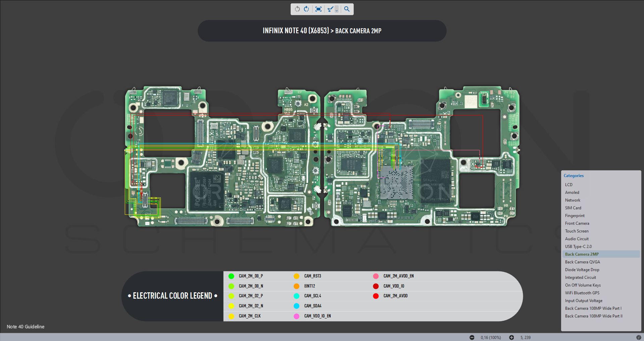
Task: Click the CAM_2M_D2_N yellow legend swatch
Action: coord(231,306)
